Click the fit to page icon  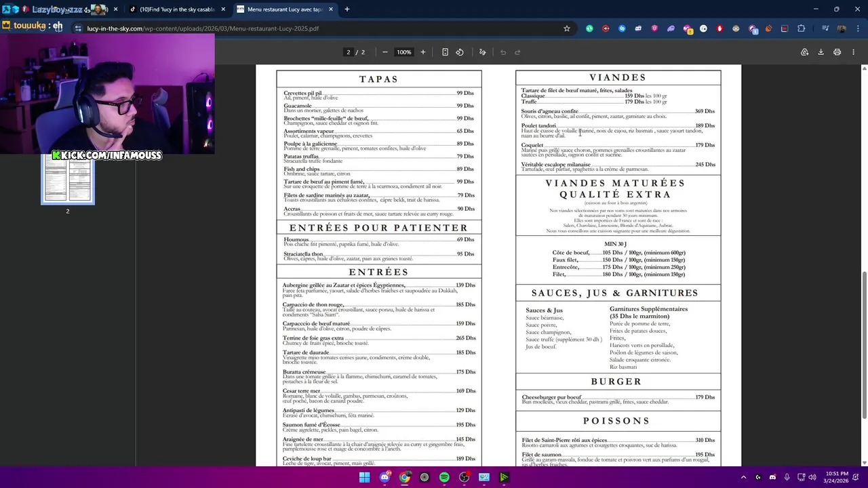tap(445, 52)
